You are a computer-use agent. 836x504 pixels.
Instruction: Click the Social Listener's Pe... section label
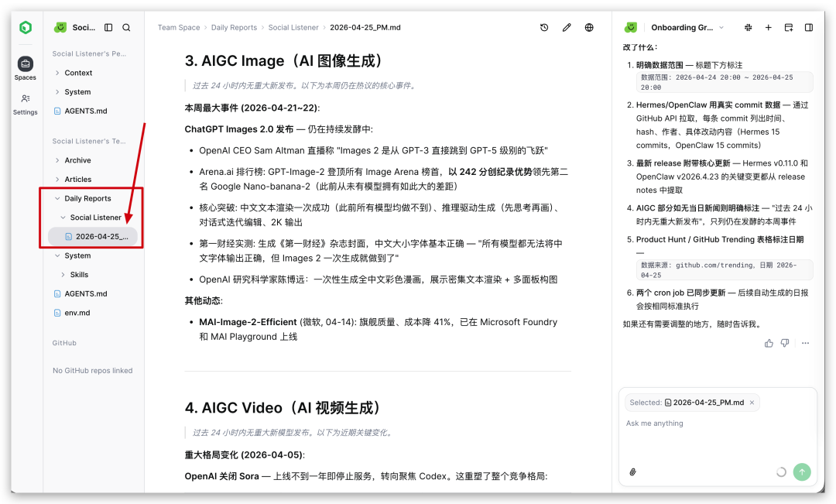pyautogui.click(x=89, y=53)
